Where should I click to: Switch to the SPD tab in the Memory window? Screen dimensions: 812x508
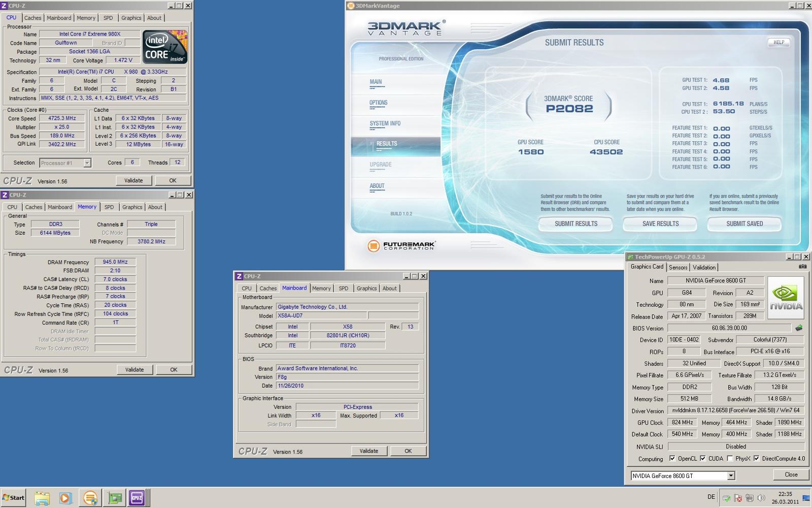pyautogui.click(x=109, y=207)
